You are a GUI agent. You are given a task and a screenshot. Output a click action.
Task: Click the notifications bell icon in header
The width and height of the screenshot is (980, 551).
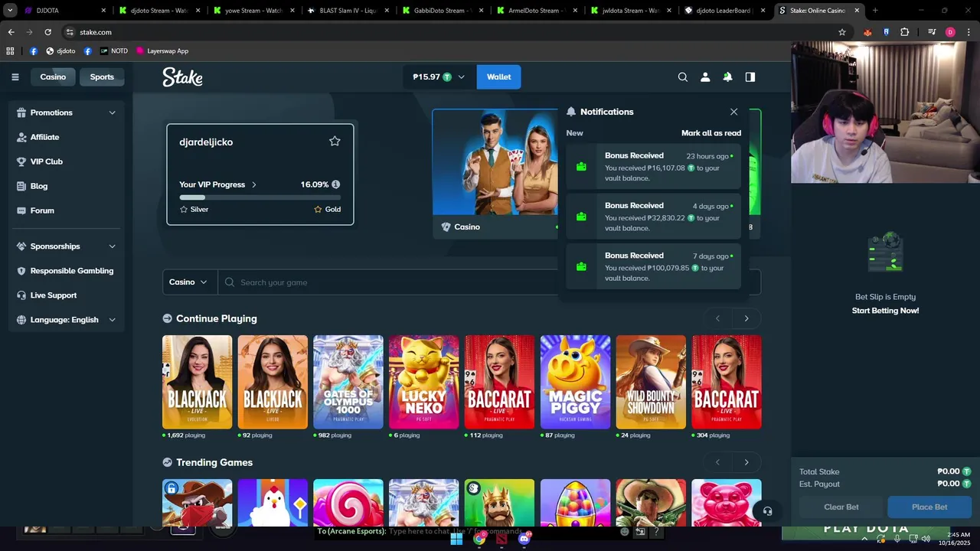click(x=727, y=77)
